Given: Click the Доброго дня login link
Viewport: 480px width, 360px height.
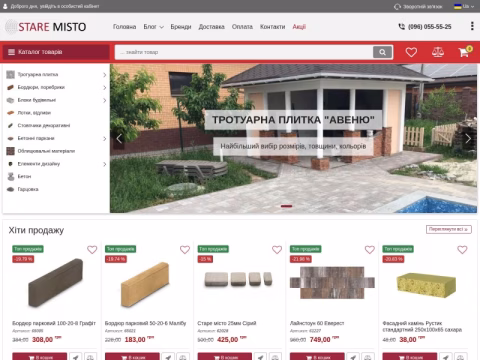Looking at the screenshot, I should click(55, 6).
